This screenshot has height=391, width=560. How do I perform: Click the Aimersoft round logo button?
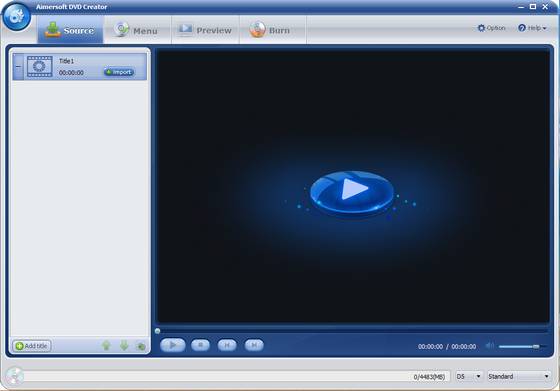[x=16, y=17]
